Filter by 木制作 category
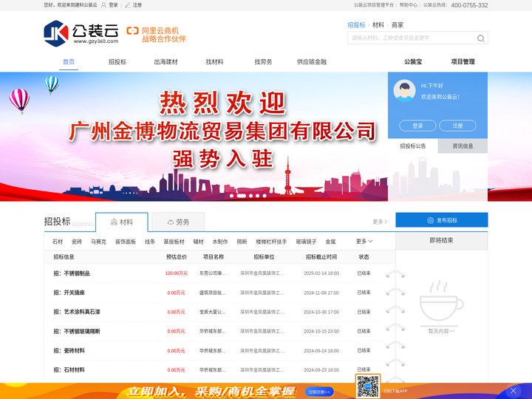Viewport: 532px width, 399px height. point(220,242)
